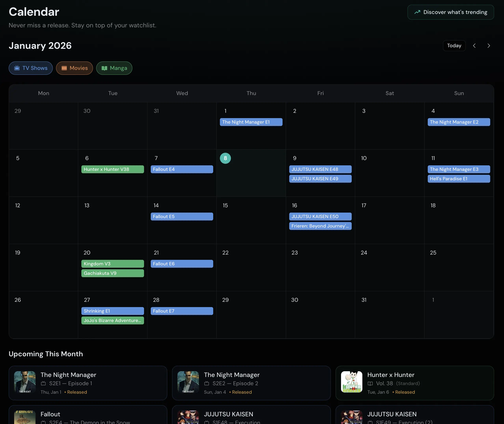This screenshot has width=504, height=424.
Task: Open The Night Manager E3 event
Action: [x=459, y=169]
